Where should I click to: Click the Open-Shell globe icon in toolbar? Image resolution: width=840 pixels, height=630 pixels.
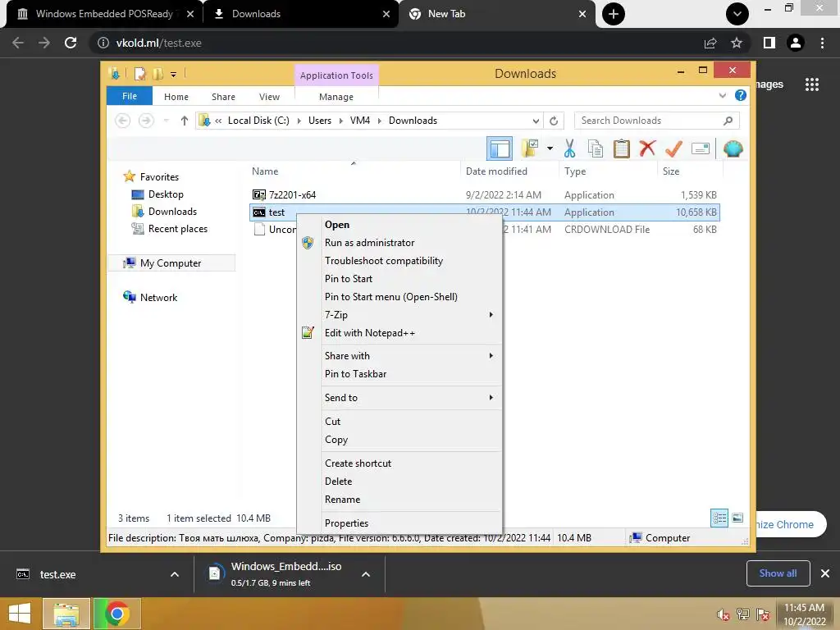pos(733,148)
